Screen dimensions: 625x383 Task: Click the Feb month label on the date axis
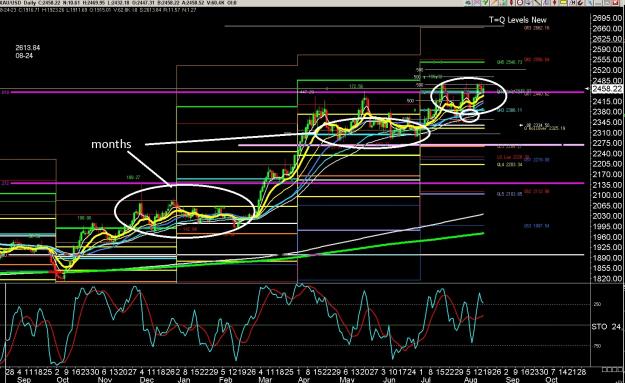tap(226, 379)
